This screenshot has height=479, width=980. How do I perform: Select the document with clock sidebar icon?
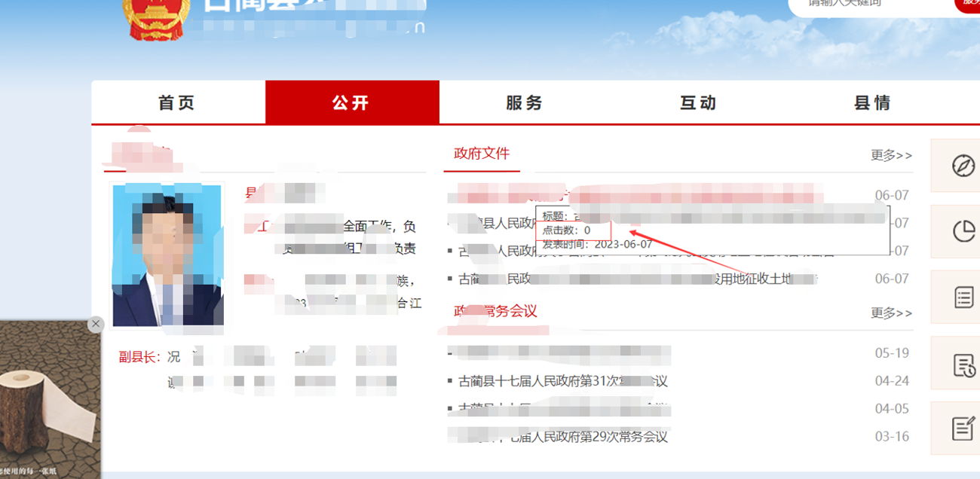(963, 365)
